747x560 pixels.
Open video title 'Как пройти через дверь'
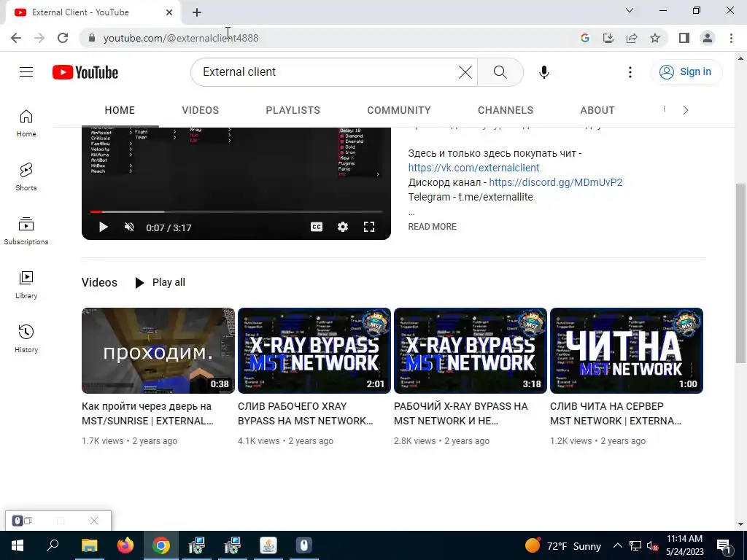click(x=147, y=413)
